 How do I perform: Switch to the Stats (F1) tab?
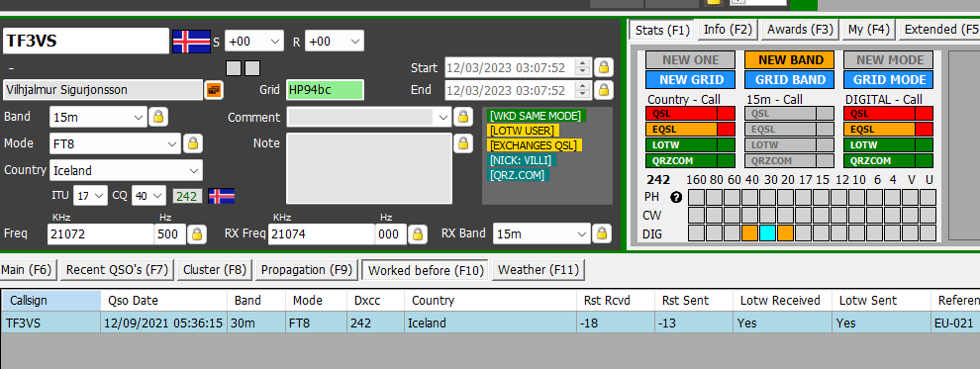point(662,30)
